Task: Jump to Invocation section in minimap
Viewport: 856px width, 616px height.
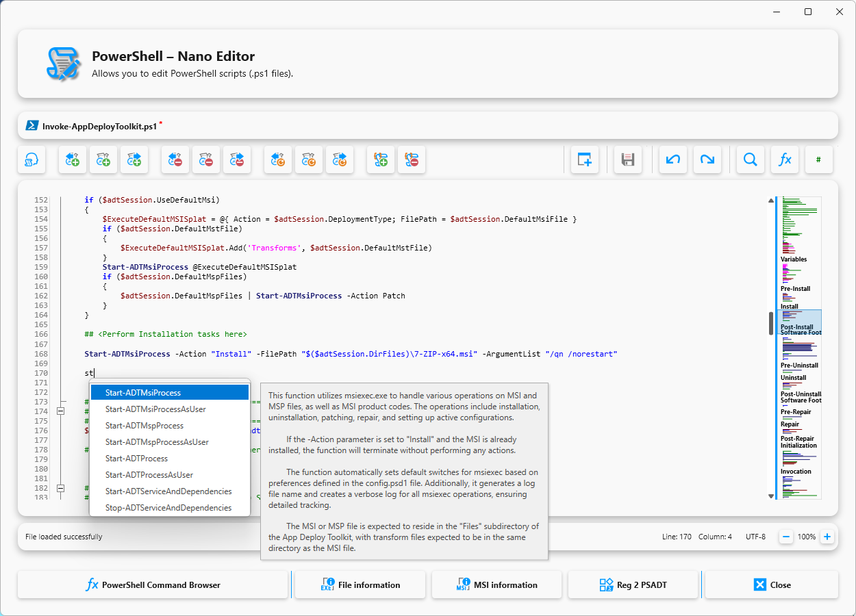Action: (796, 472)
